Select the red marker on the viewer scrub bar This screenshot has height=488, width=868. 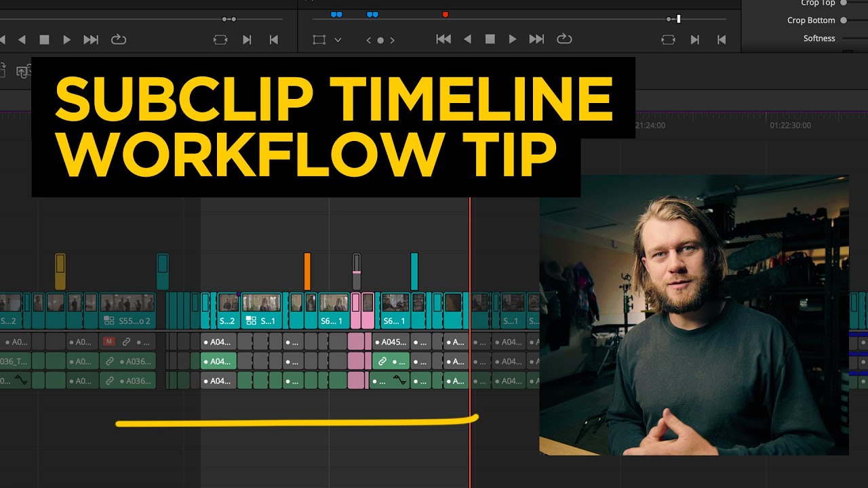(446, 14)
